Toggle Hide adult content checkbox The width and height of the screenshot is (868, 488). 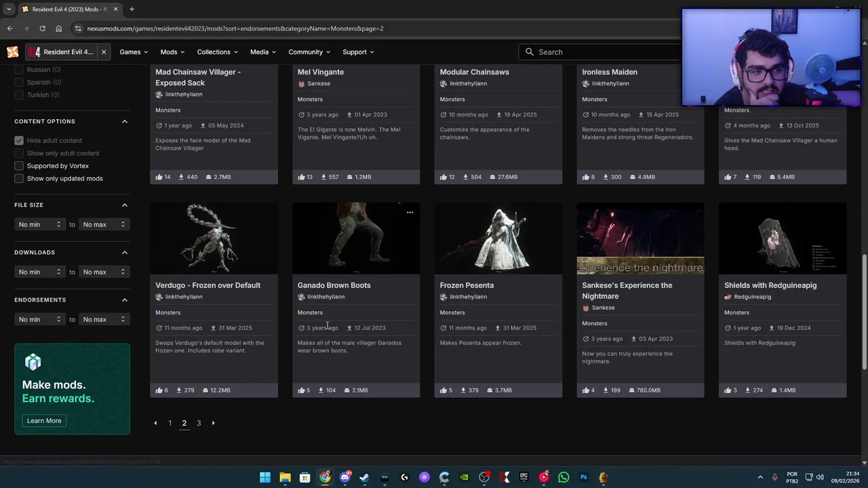[19, 140]
